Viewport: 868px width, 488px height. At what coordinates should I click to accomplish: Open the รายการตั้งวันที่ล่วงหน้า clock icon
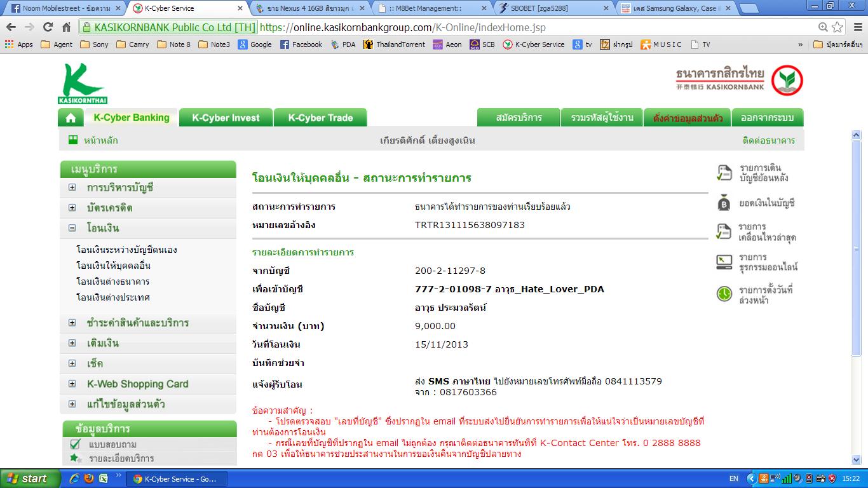(724, 294)
